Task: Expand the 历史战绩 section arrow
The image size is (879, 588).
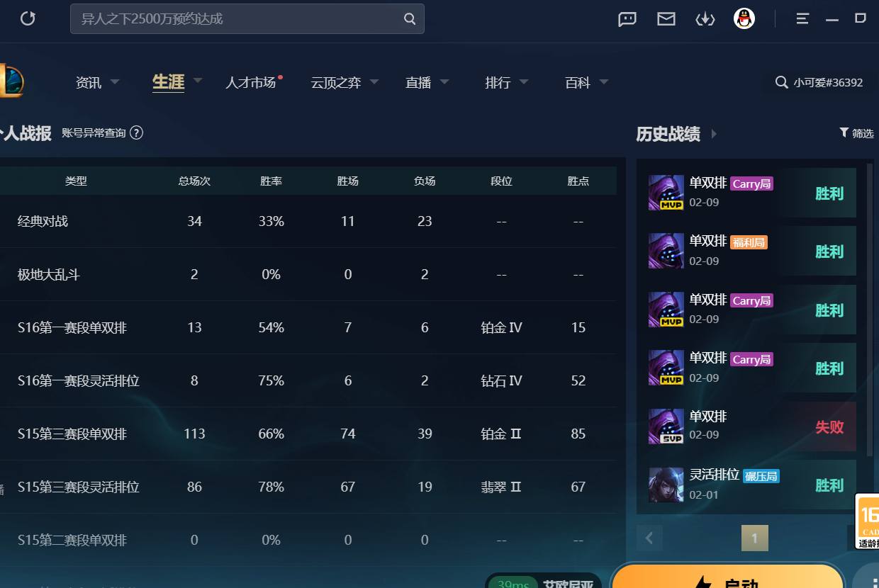Action: tap(714, 134)
